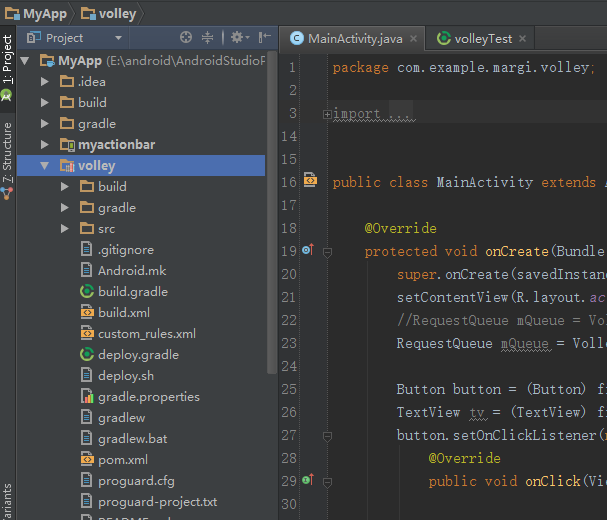Click the build.gradle Gradle icon
Viewport: 607px width, 520px height.
point(87,292)
